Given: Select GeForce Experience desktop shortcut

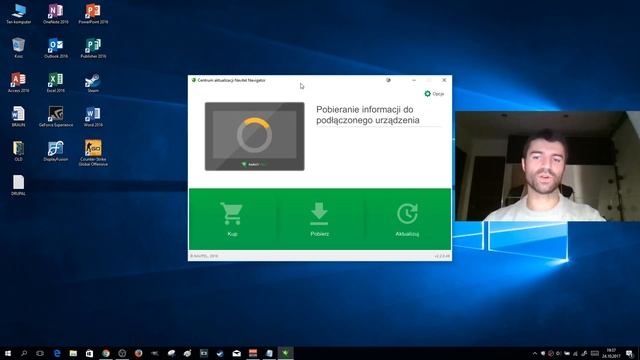Looking at the screenshot, I should (x=56, y=116).
